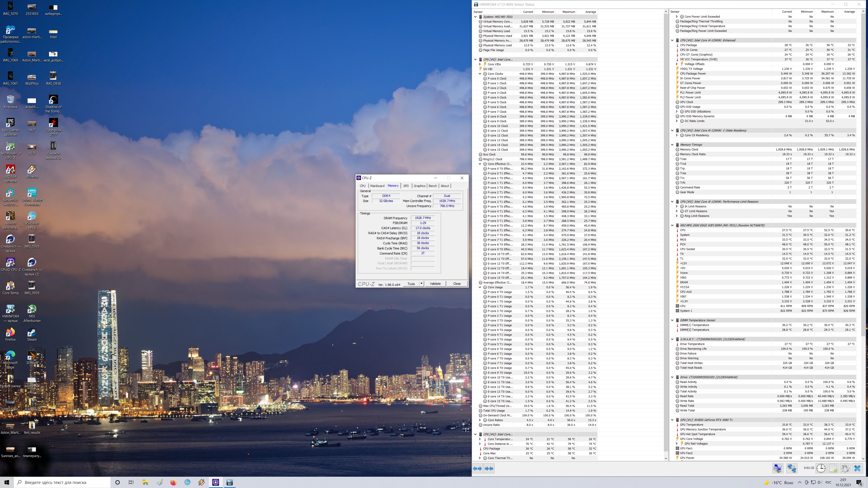Viewport: 868px width, 488px height.
Task: Click the Validate button in CPU-Z
Action: [435, 284]
